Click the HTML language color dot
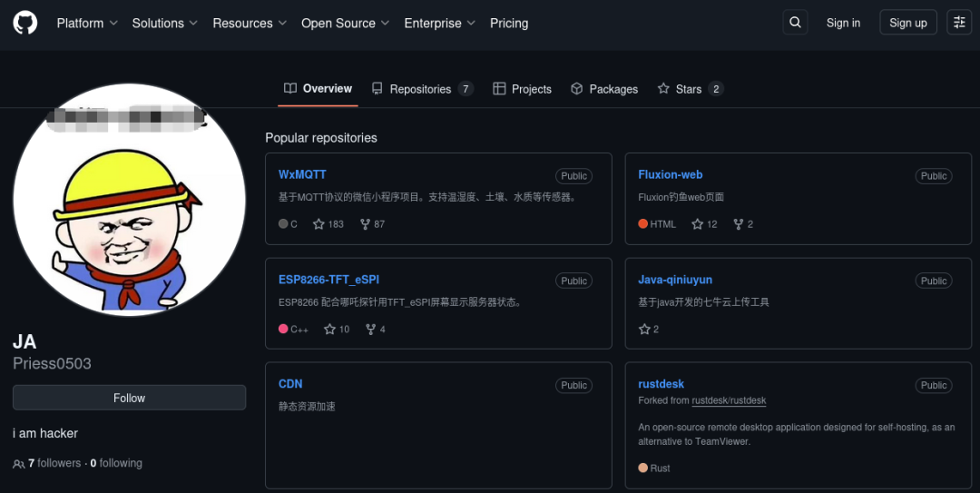This screenshot has width=980, height=493. click(643, 224)
